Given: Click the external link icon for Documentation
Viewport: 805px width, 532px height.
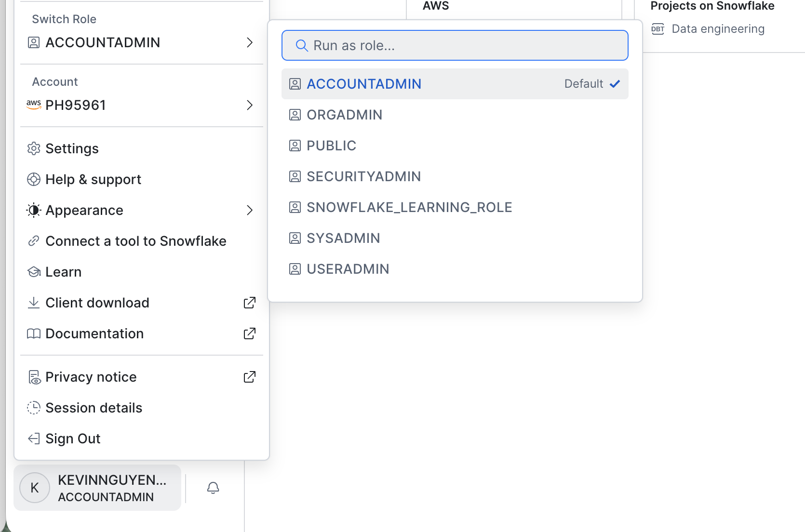Looking at the screenshot, I should pyautogui.click(x=250, y=333).
